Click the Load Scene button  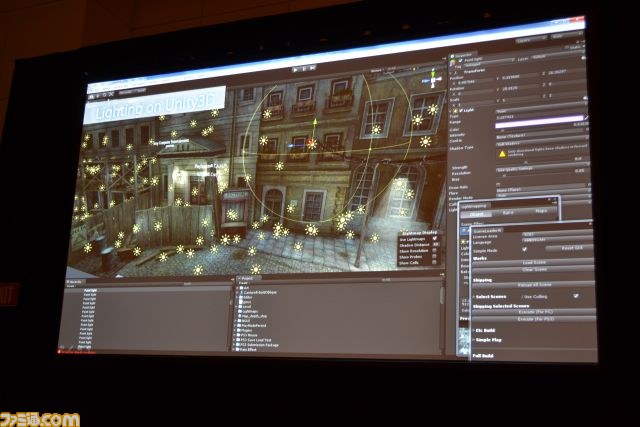[x=533, y=262]
